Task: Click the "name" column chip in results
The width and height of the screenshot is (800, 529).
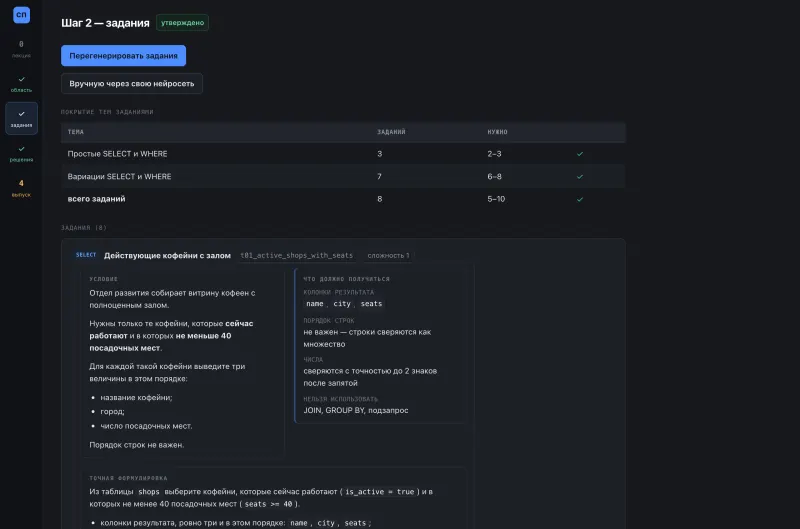Action: [x=315, y=304]
